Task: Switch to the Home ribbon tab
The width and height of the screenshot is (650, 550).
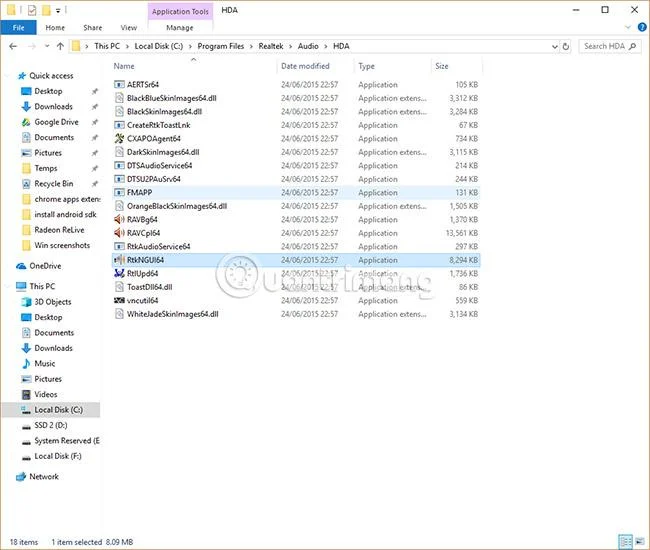Action: point(55,28)
